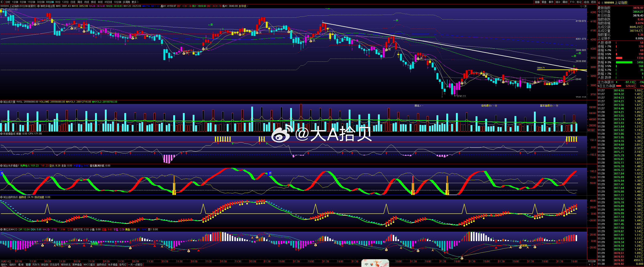
Task: Click the diamond icon above the chart
Action: 581,6
